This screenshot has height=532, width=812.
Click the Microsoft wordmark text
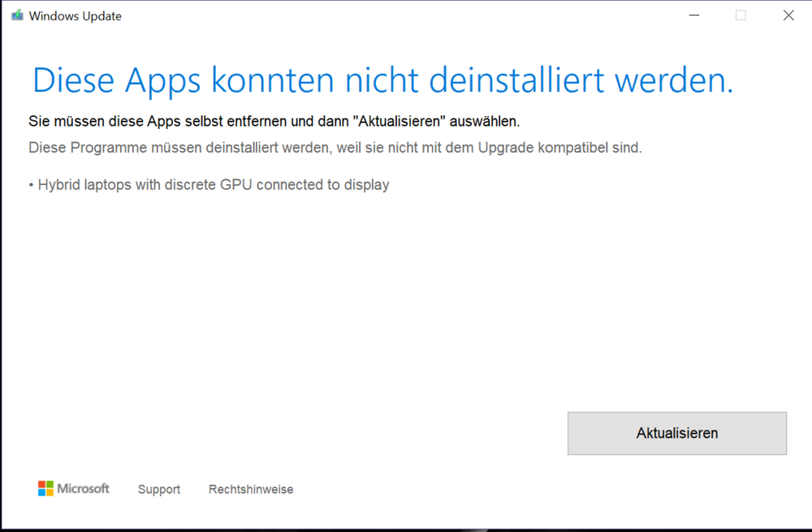tap(83, 488)
